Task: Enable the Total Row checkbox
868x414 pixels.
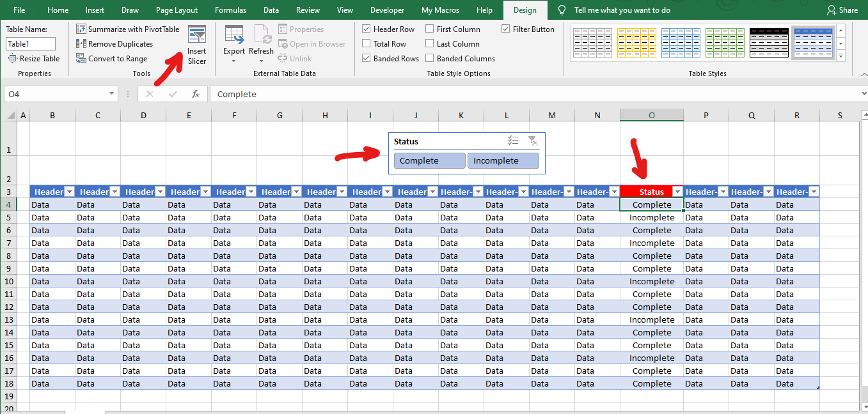Action: pyautogui.click(x=367, y=44)
